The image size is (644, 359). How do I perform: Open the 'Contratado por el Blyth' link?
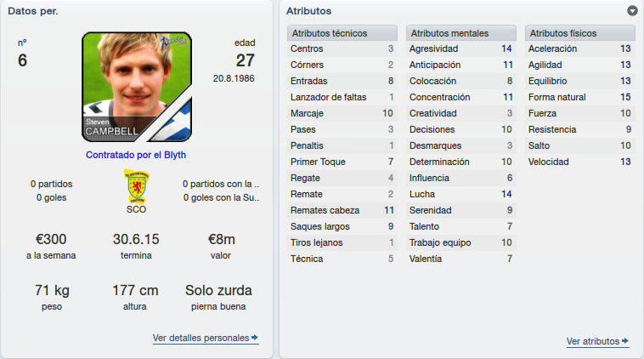point(136,155)
